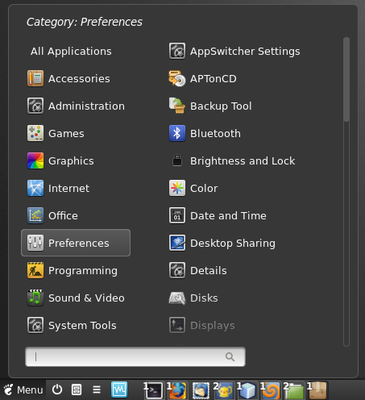Viewport: 365px width, 400px height.
Task: Click the power icon in the panel
Action: 57,389
